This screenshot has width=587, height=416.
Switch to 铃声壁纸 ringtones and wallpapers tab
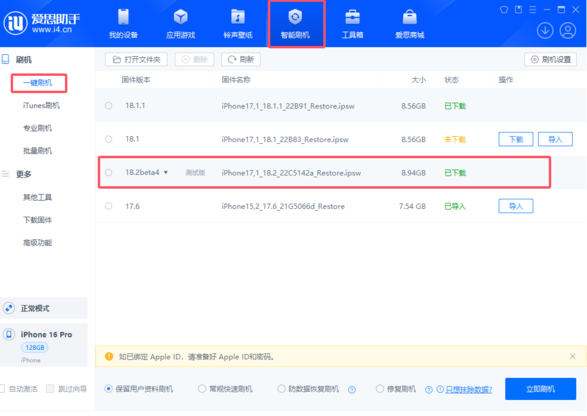tap(238, 24)
